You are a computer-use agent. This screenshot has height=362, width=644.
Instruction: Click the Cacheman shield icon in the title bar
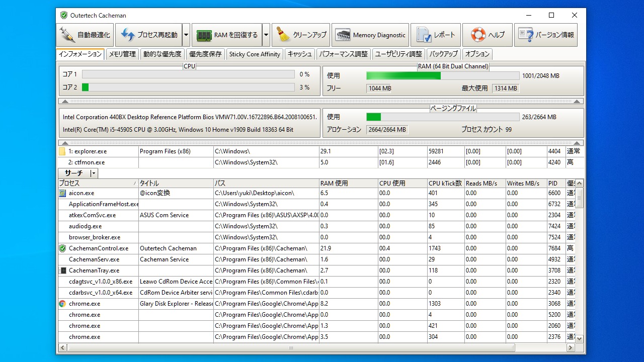64,16
